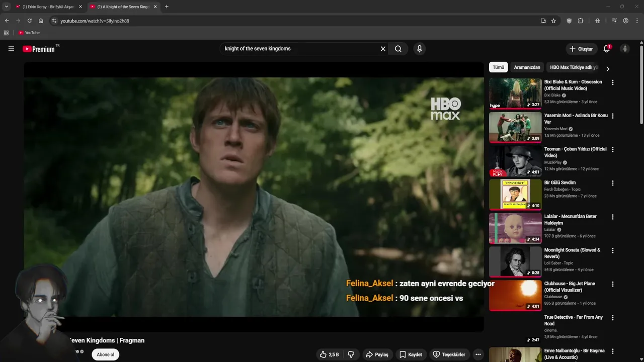
Task: Switch to A Knight of the Seven Kingdoms tab
Action: tap(123, 7)
